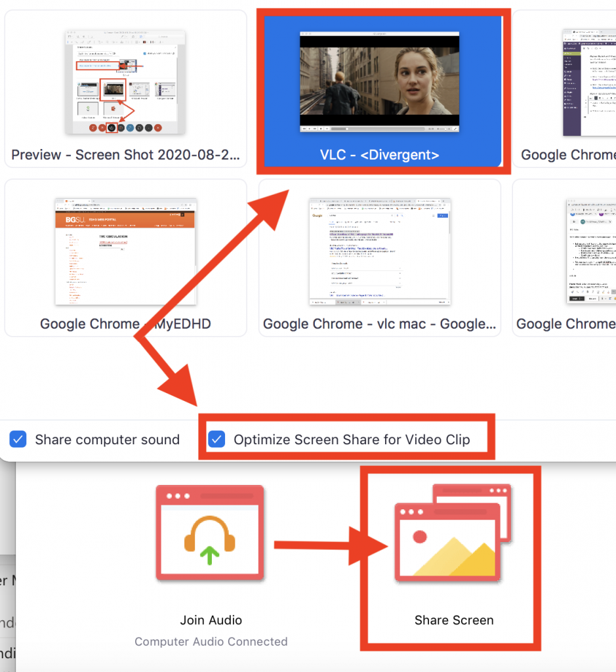Click the Join Audio headphone icon
616x672 pixels.
210,533
